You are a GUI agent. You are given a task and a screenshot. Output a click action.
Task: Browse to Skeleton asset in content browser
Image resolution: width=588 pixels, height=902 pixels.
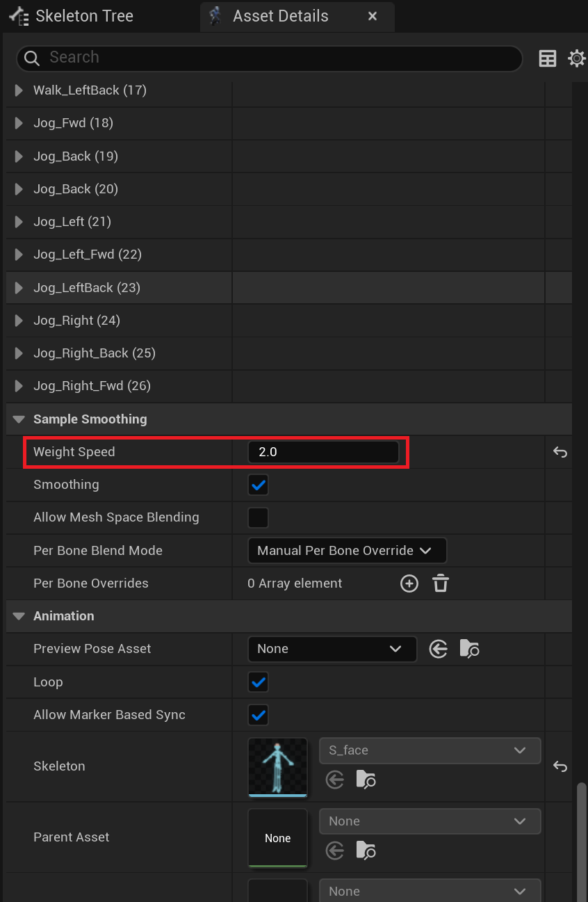pyautogui.click(x=366, y=780)
